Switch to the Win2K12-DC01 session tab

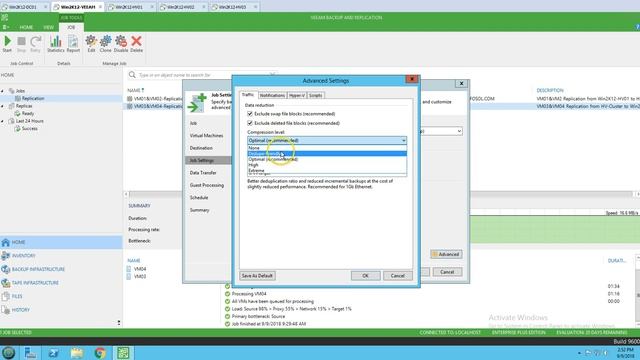point(24,7)
